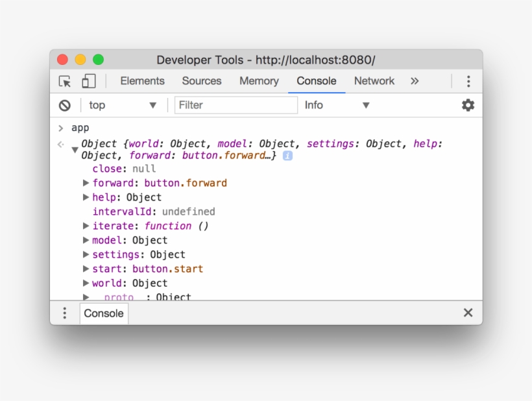The width and height of the screenshot is (532, 401).
Task: Select the Inspect element tool
Action: [x=65, y=80]
